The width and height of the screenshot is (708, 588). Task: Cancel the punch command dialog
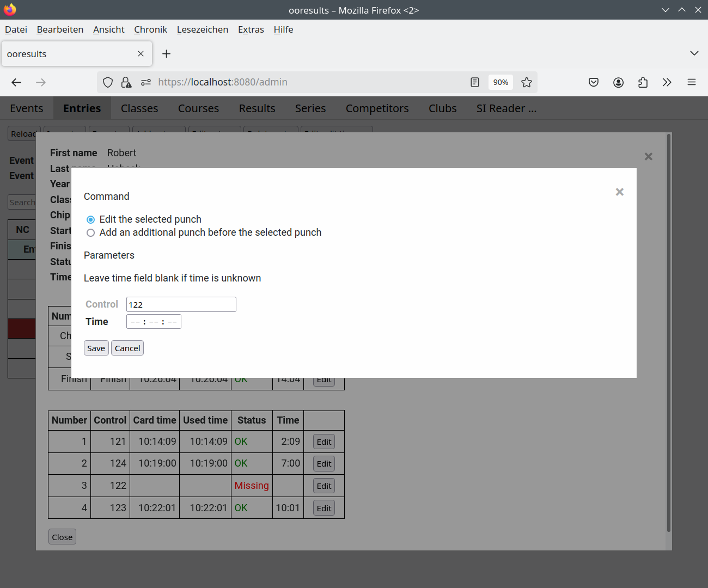(x=127, y=348)
